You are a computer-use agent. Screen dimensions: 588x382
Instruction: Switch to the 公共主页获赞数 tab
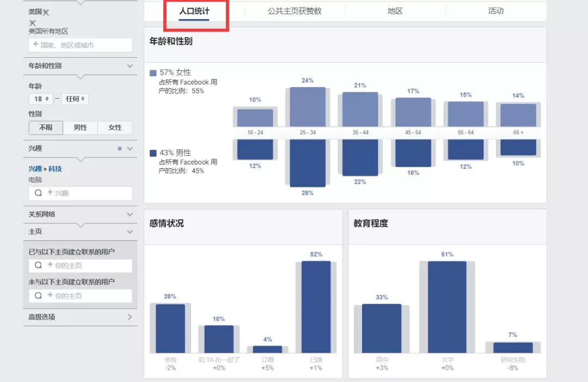[295, 11]
